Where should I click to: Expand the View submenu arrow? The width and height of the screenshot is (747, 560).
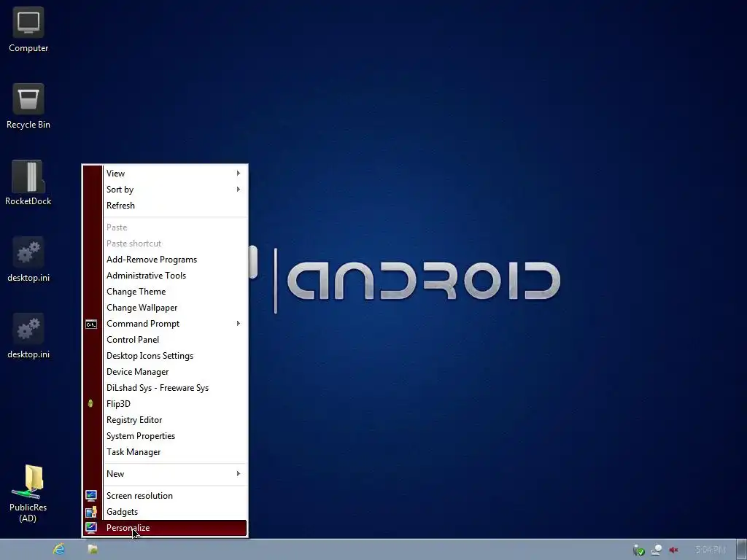239,174
